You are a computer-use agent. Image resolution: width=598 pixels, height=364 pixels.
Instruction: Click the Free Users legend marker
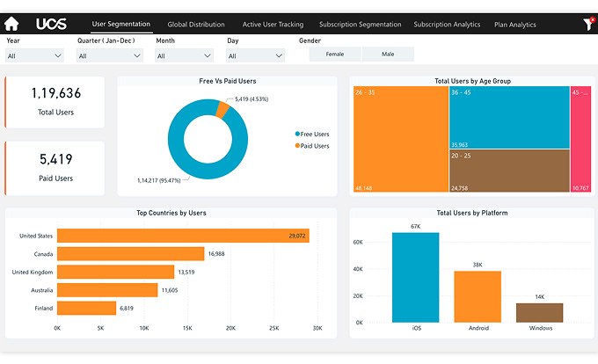point(297,135)
